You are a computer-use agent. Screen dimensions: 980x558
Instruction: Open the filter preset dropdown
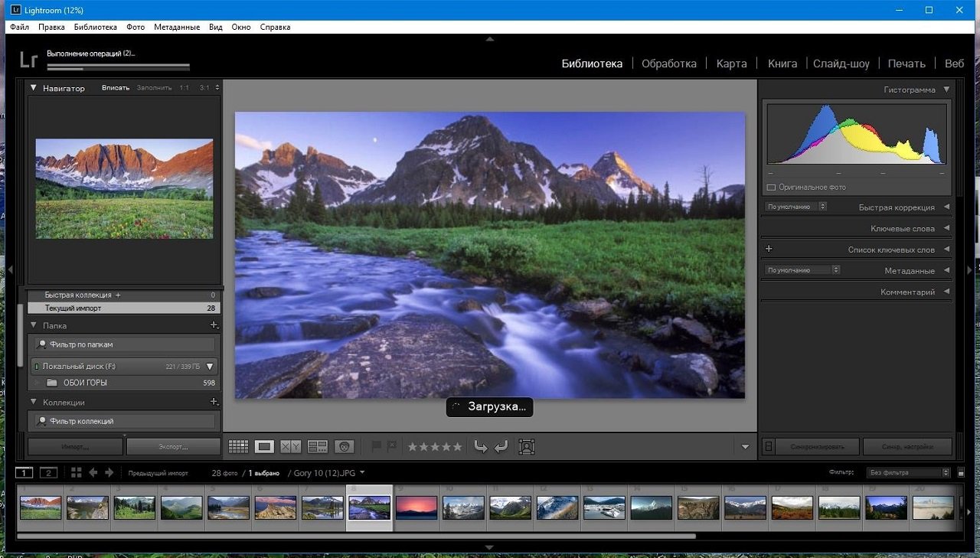pyautogui.click(x=908, y=473)
